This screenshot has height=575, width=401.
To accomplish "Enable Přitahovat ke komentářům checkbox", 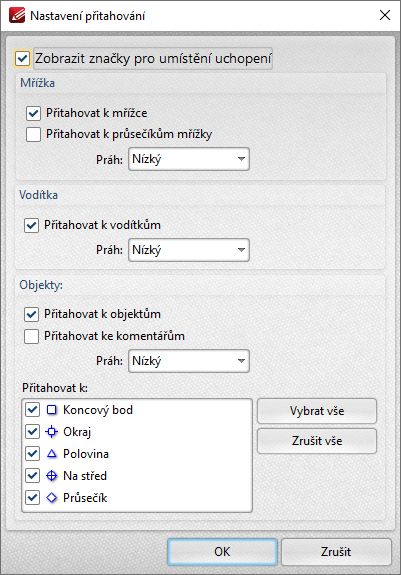I will point(32,336).
